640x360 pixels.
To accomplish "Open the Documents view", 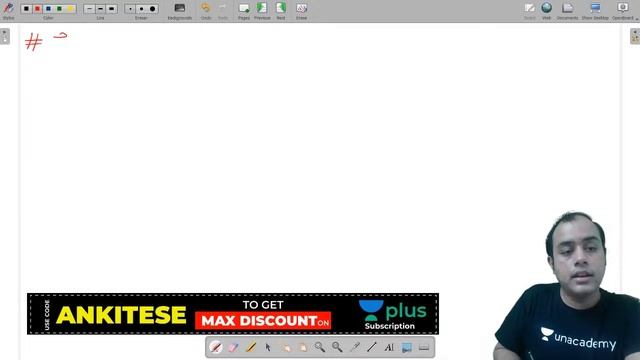I will pyautogui.click(x=567, y=11).
